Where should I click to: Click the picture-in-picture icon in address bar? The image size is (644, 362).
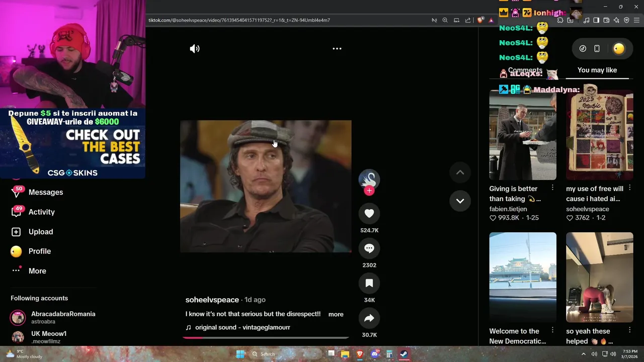coord(457,20)
